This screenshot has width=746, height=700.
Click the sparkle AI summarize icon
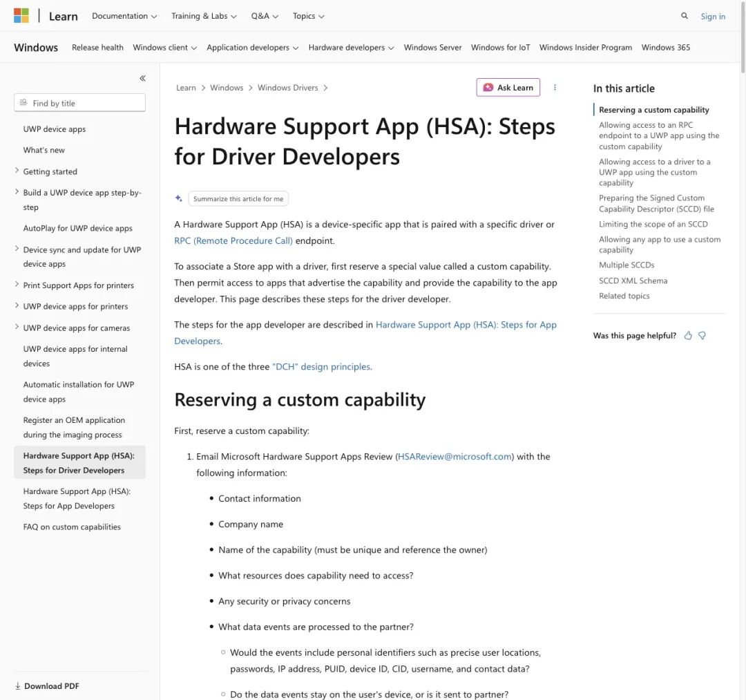(x=179, y=198)
